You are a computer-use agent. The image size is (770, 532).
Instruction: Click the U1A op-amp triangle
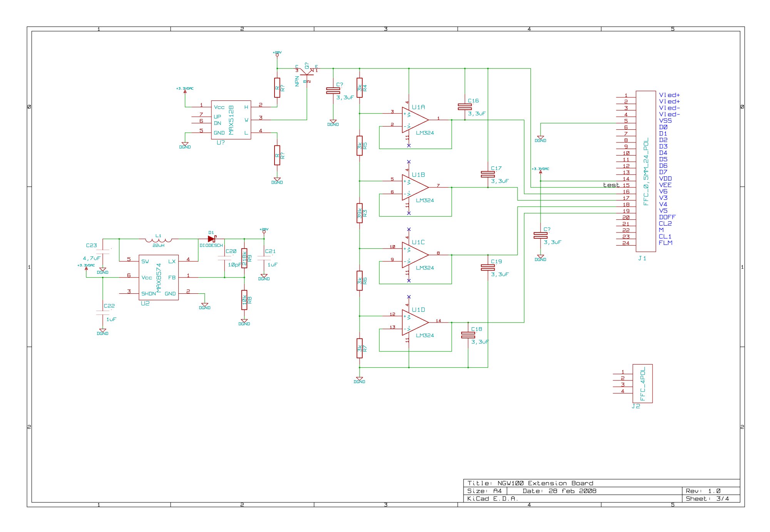point(415,120)
